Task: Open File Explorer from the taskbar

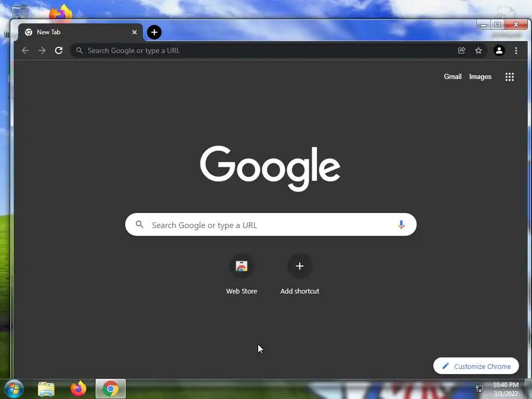Action: [46, 389]
